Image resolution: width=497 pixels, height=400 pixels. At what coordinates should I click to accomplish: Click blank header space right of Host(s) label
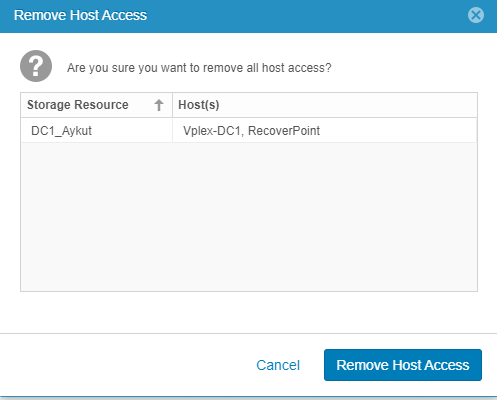click(x=348, y=105)
